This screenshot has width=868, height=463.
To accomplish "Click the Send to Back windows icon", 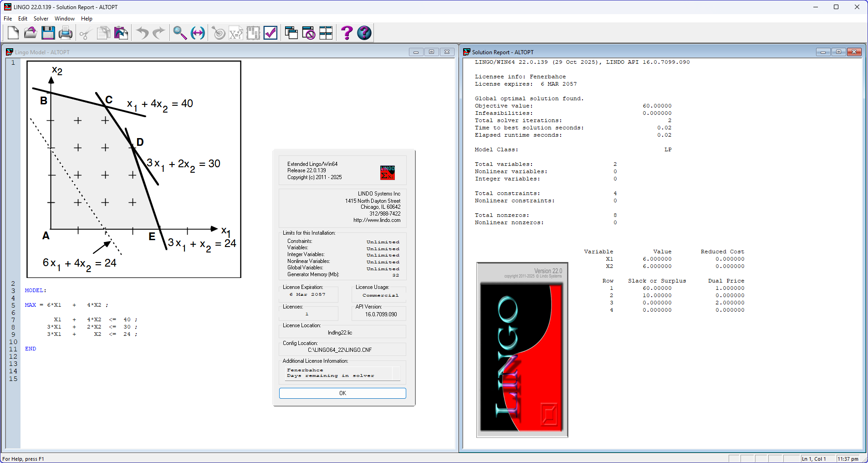I will coord(291,33).
